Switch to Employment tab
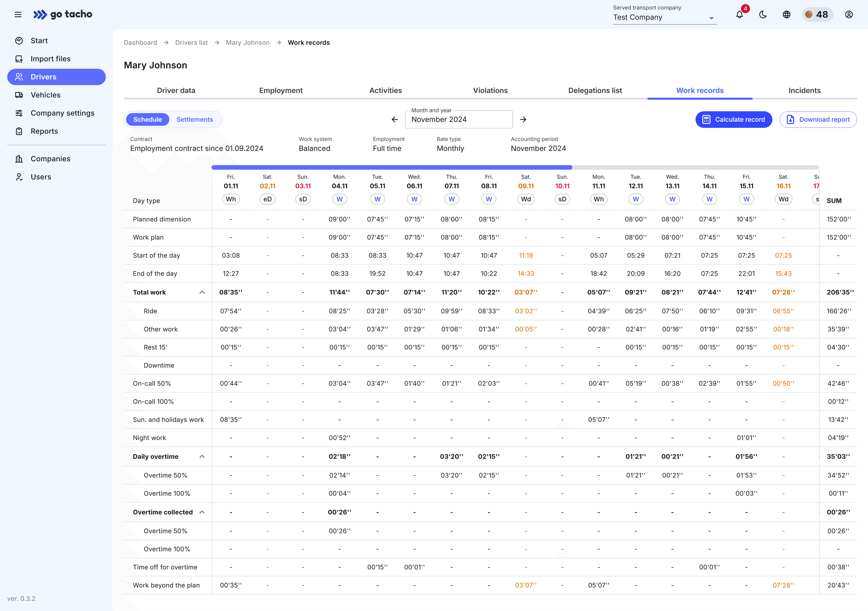Image resolution: width=868 pixels, height=611 pixels. tap(281, 91)
